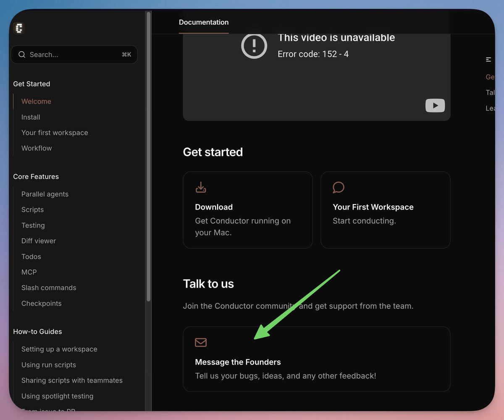This screenshot has width=504, height=420.
Task: Focus the Search documentation field
Action: pyautogui.click(x=74, y=55)
